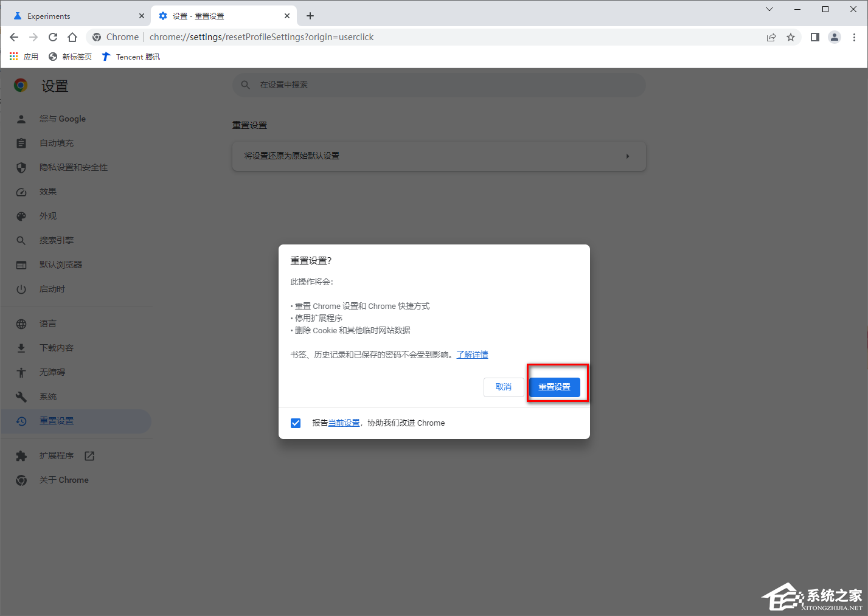868x616 pixels.
Task: Click the back navigation arrow
Action: coord(14,37)
